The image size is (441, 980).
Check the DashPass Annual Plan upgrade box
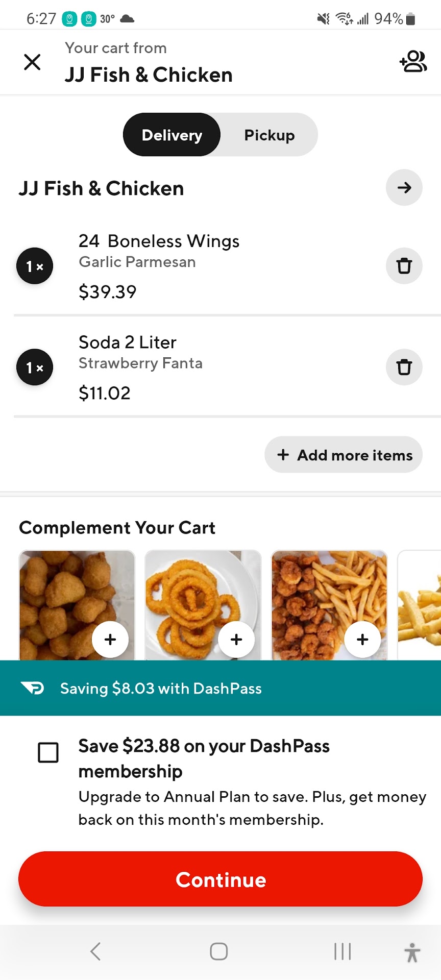(x=48, y=752)
